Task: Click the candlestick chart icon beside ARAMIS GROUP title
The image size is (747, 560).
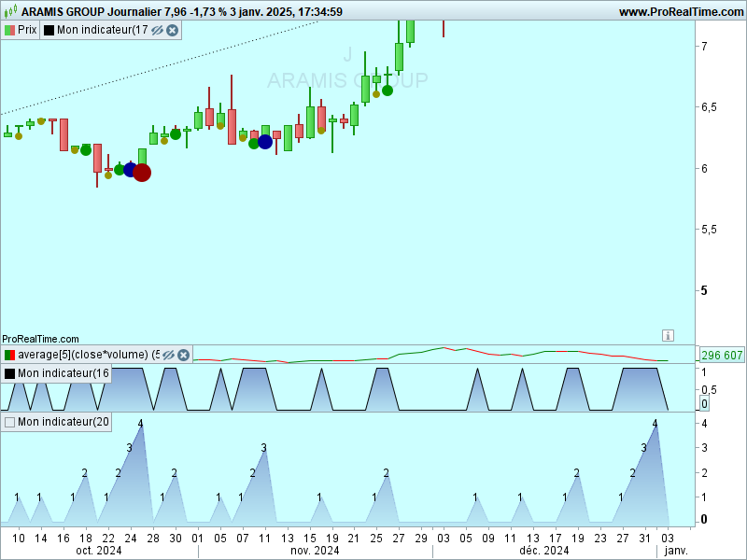Action: (x=10, y=11)
